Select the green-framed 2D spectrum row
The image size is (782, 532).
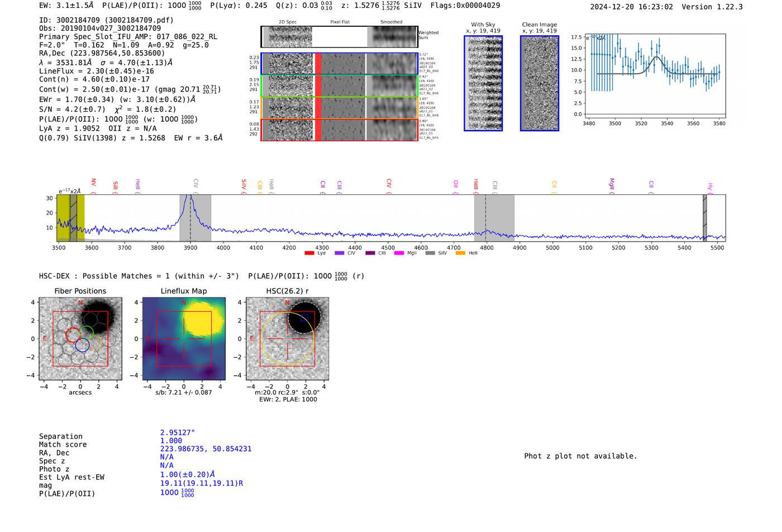(x=339, y=86)
